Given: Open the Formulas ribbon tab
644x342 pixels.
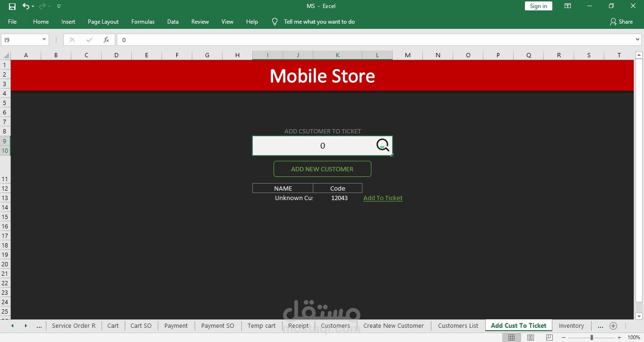Looking at the screenshot, I should click(143, 22).
